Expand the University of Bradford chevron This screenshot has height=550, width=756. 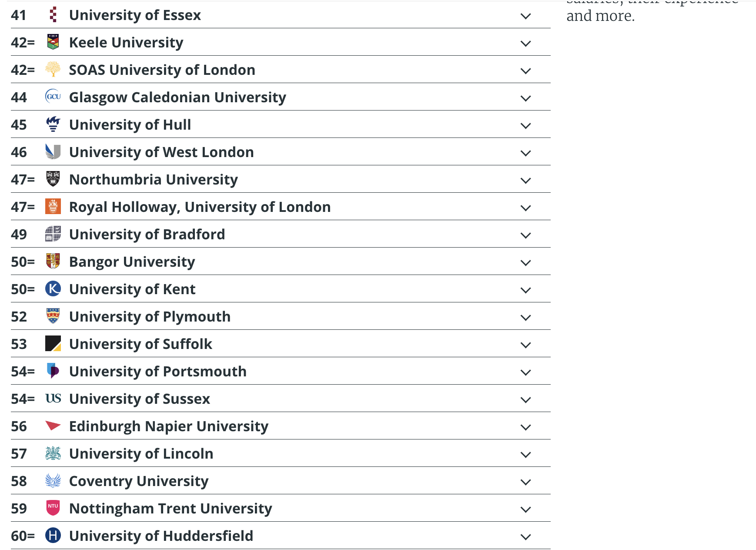(x=526, y=235)
